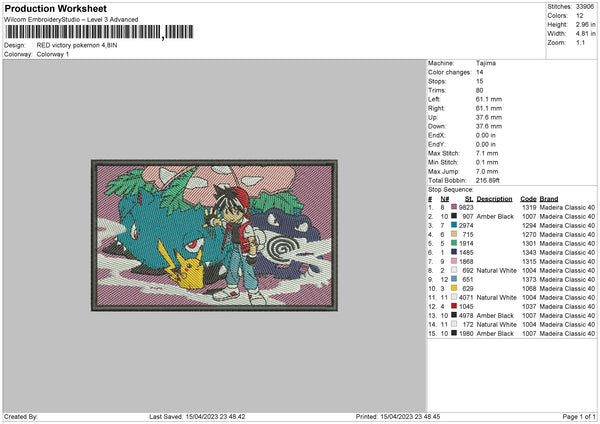600x424 pixels.
Task: Click the 'Page 1 of 1' indicator
Action: [579, 416]
